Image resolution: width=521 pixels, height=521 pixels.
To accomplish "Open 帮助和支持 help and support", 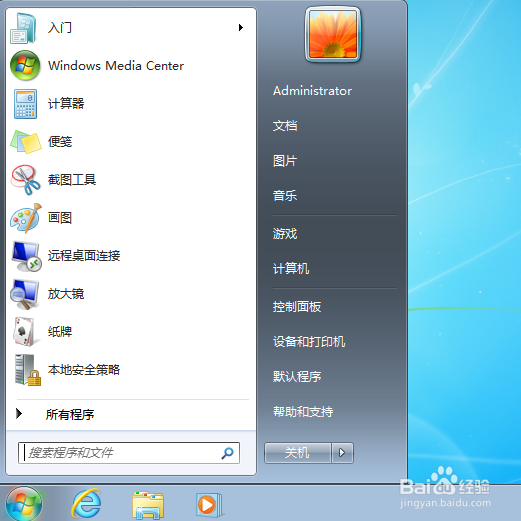I will click(303, 412).
